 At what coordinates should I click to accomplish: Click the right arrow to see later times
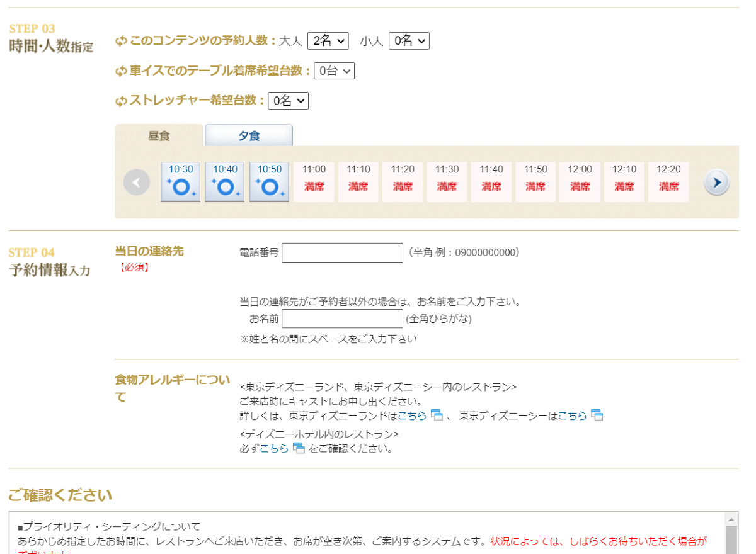pyautogui.click(x=716, y=182)
